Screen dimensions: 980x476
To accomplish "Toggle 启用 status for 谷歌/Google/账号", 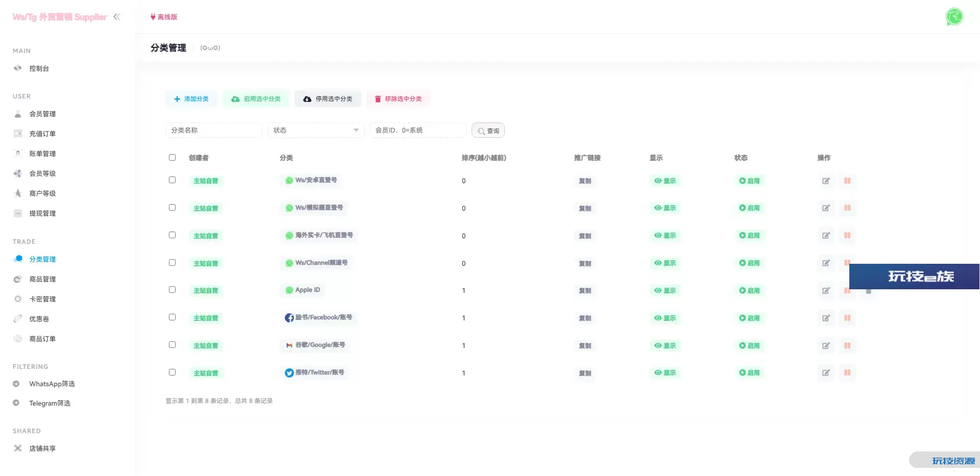I will [749, 346].
